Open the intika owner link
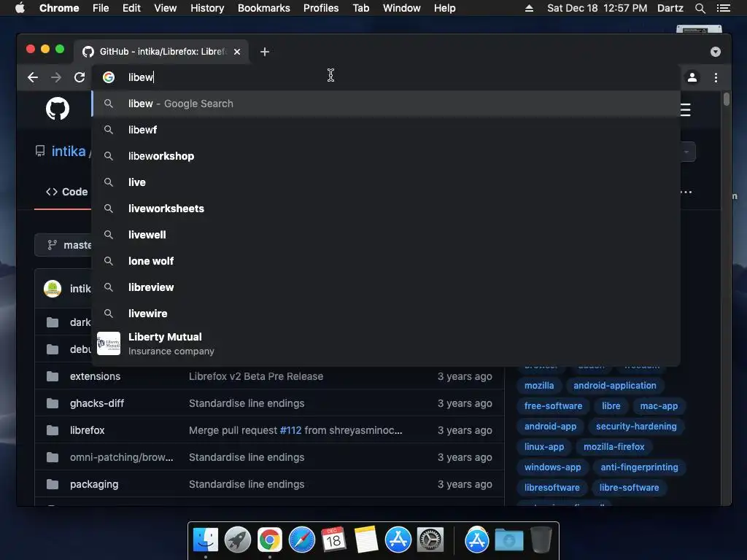The width and height of the screenshot is (747, 560). [69, 151]
